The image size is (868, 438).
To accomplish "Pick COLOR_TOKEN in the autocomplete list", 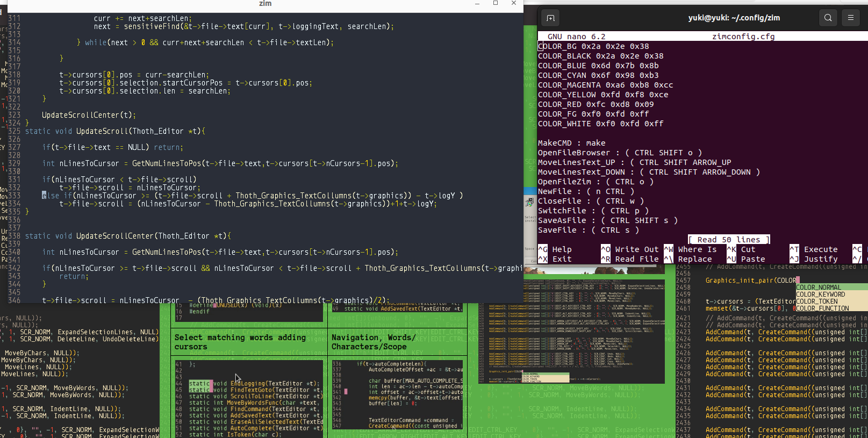I will click(x=831, y=301).
